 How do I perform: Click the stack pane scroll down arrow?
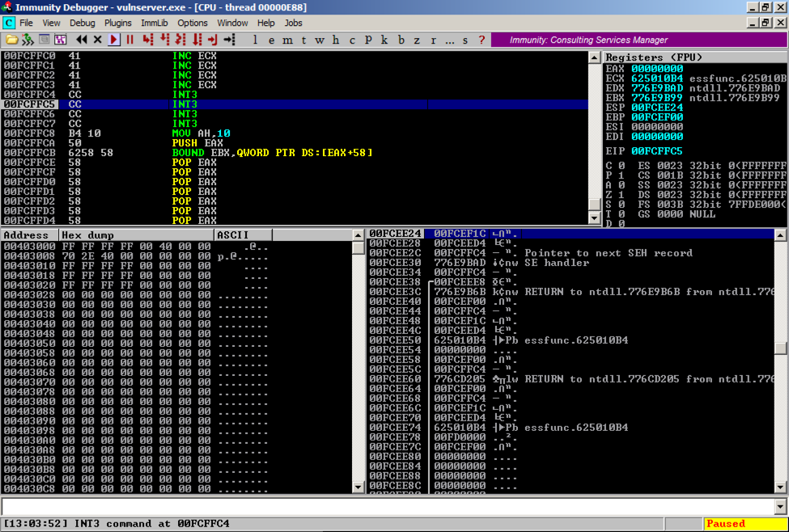coord(780,487)
